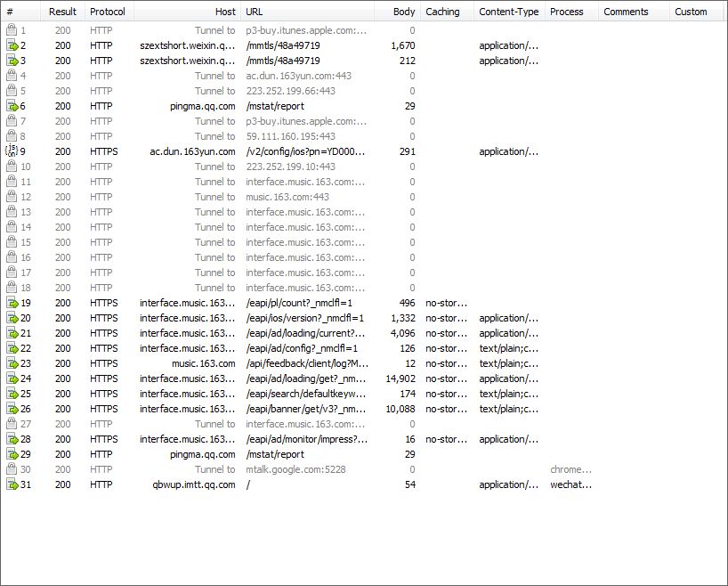This screenshot has width=728, height=586.
Task: Sort by the Content-Type column header
Action: point(509,12)
